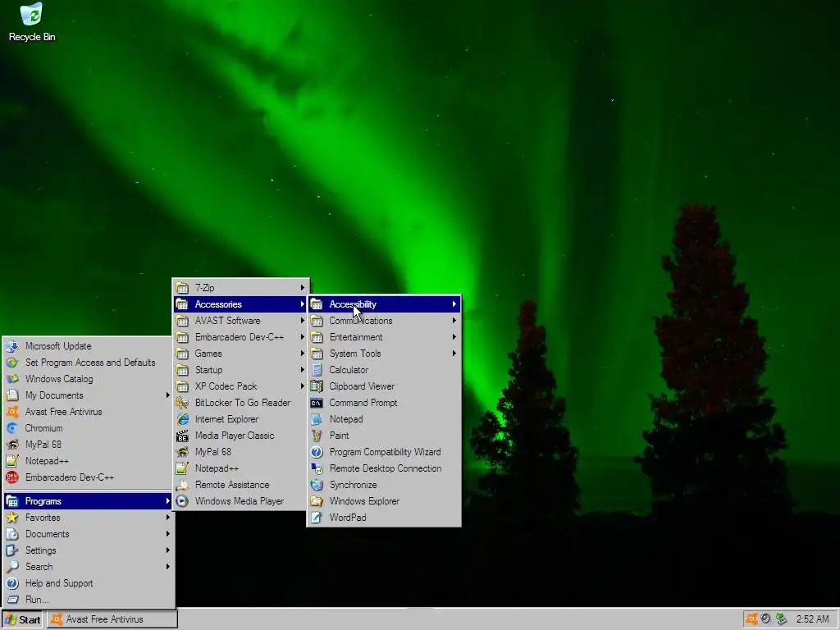Click the Windows Catalog icon

pyautogui.click(x=12, y=379)
